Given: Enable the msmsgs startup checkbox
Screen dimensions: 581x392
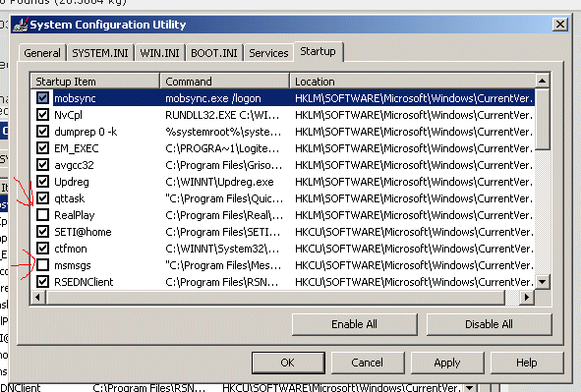Looking at the screenshot, I should [x=42, y=265].
